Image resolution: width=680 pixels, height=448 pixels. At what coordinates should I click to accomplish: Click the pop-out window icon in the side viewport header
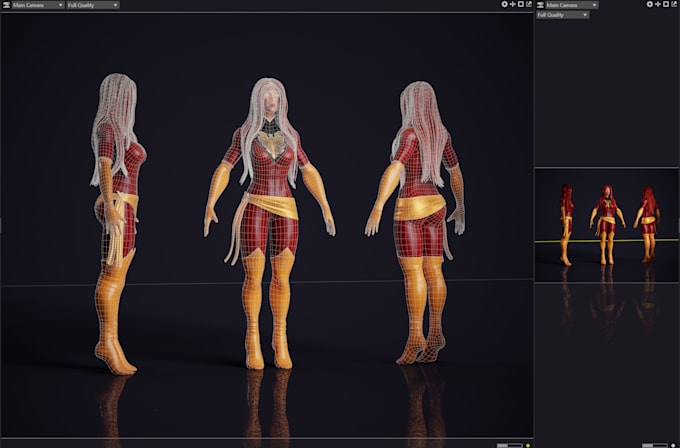coord(674,4)
